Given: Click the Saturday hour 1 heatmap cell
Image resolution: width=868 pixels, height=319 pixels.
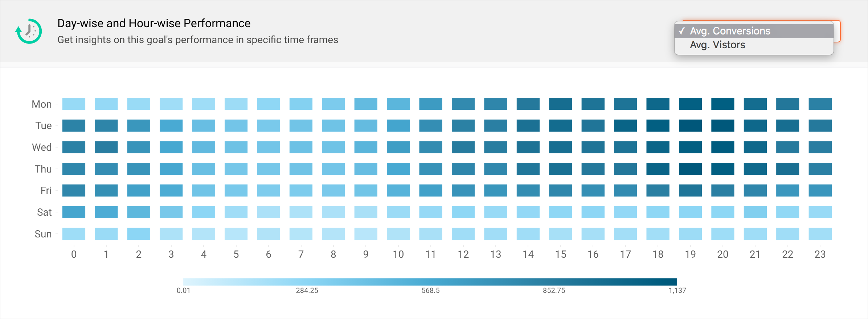Looking at the screenshot, I should pyautogui.click(x=106, y=212).
